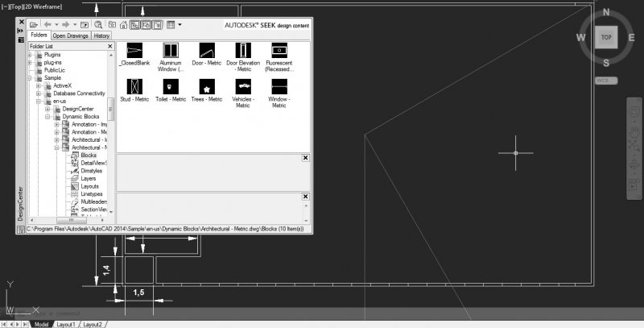
Task: Collapse the Dynamic Blocks folder node
Action: click(47, 117)
